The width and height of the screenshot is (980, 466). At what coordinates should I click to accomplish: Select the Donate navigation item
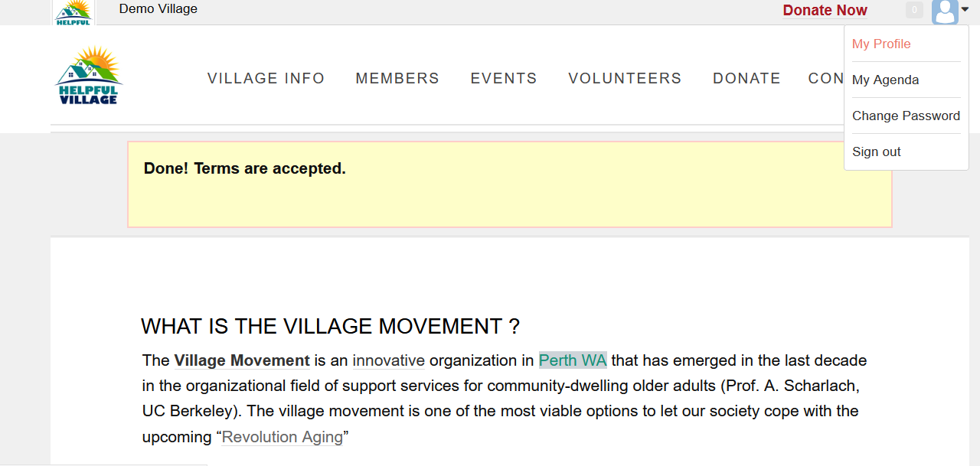pyautogui.click(x=746, y=78)
